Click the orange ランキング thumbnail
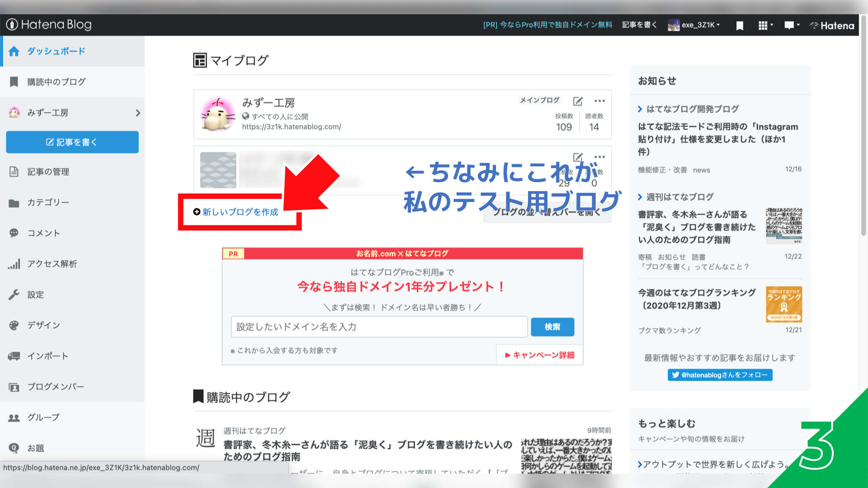This screenshot has height=488, width=868. tap(784, 304)
